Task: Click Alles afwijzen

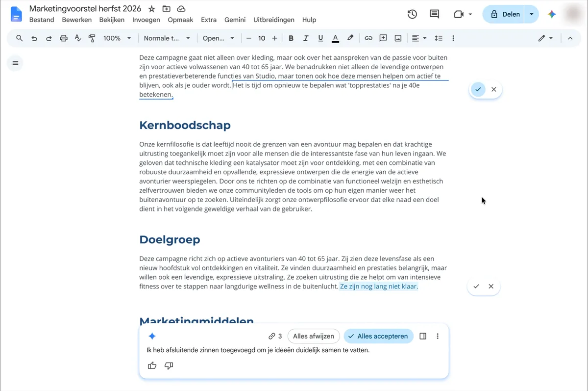Action: (314, 336)
